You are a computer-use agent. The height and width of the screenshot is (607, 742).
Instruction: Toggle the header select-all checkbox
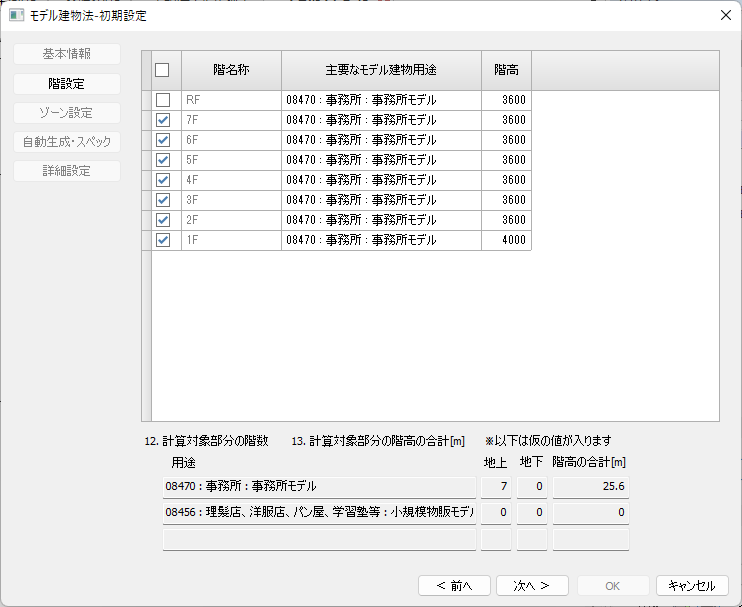tap(162, 71)
